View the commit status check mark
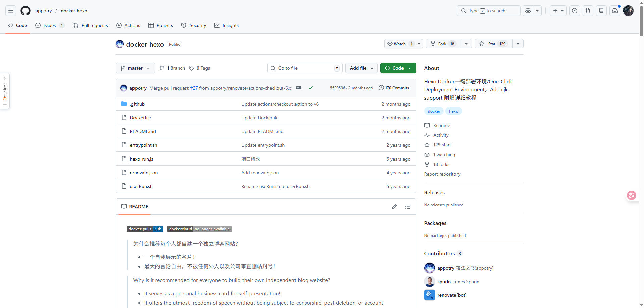 (311, 88)
